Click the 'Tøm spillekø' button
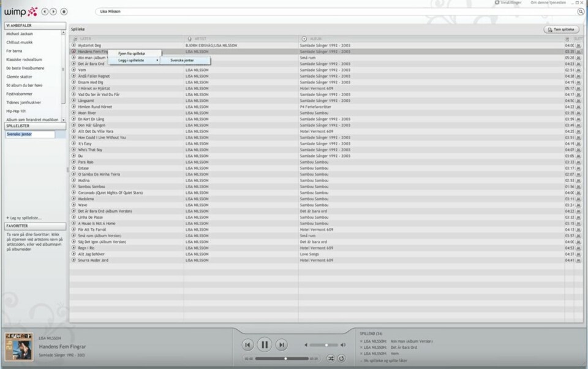Image resolution: width=588 pixels, height=369 pixels. click(x=561, y=29)
